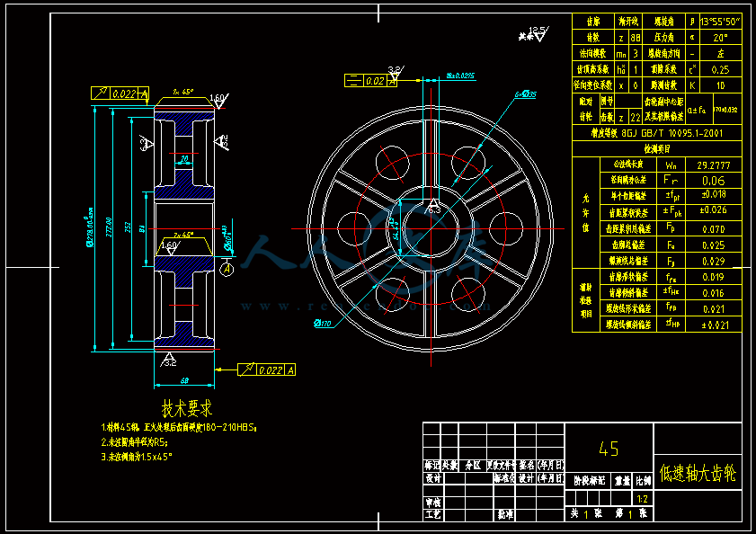The width and height of the screenshot is (756, 534).
Task: Click the Fr tolerance value 0.06
Action: 714,181
